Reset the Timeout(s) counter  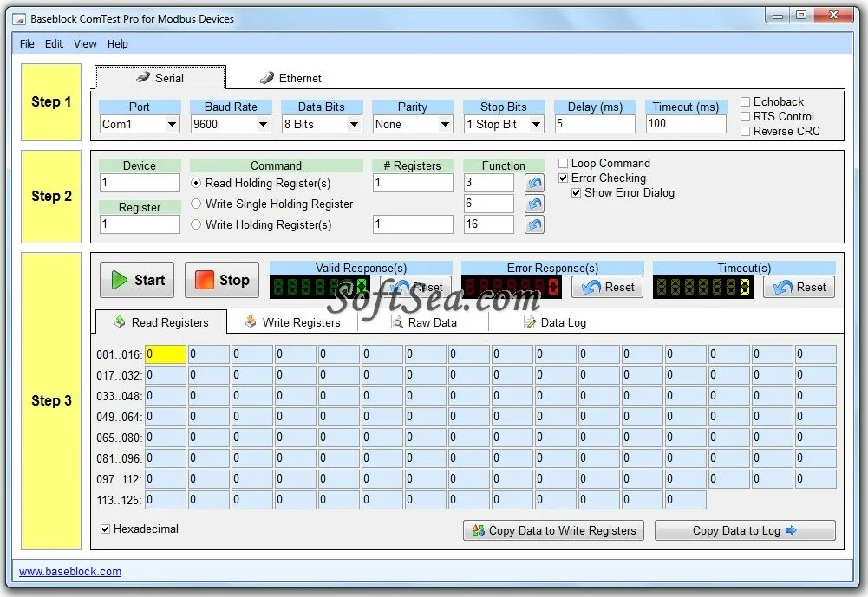[799, 287]
